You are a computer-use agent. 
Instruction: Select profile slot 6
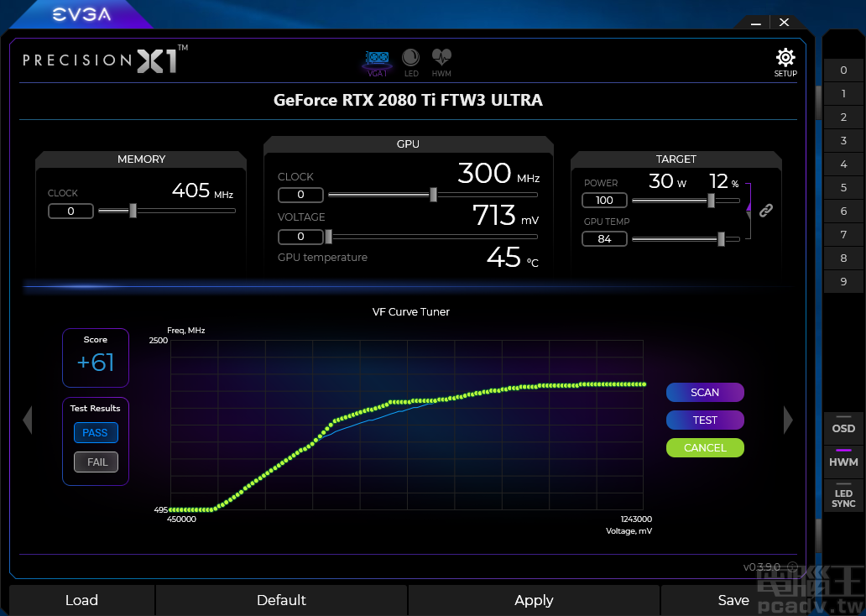(x=843, y=211)
